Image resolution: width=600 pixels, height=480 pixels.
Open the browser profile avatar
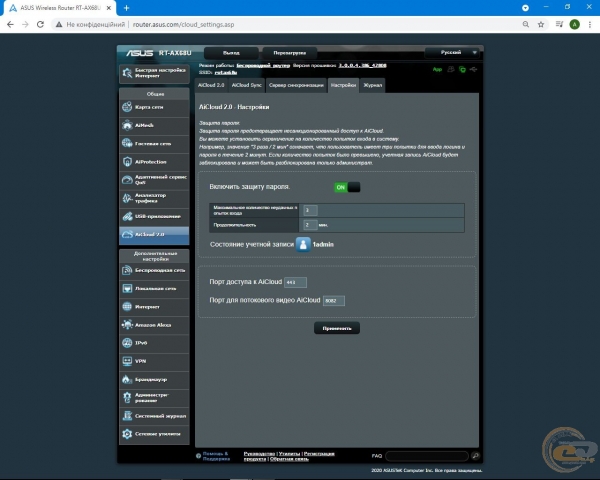[x=574, y=24]
